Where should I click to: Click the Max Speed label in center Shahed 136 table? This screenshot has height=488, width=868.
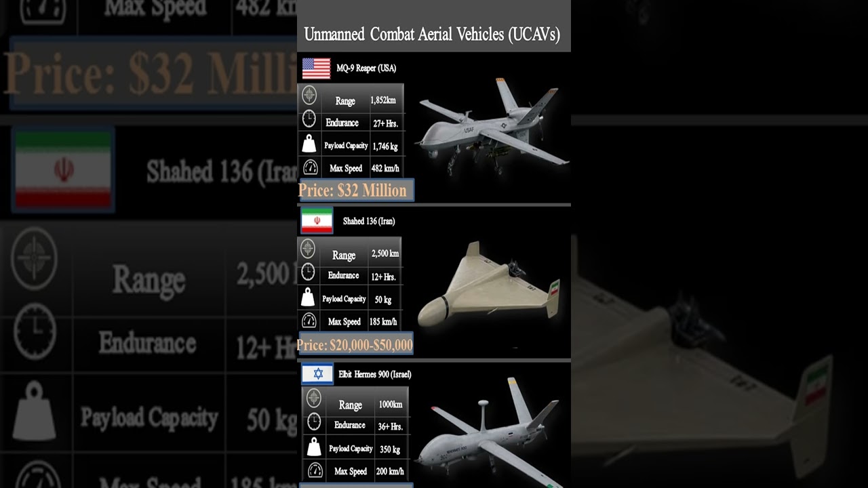pos(344,322)
